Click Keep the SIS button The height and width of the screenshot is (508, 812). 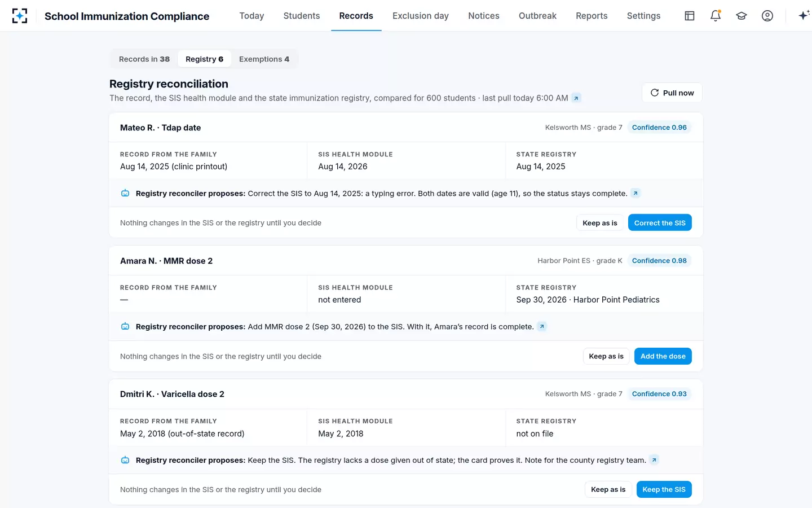tap(664, 489)
